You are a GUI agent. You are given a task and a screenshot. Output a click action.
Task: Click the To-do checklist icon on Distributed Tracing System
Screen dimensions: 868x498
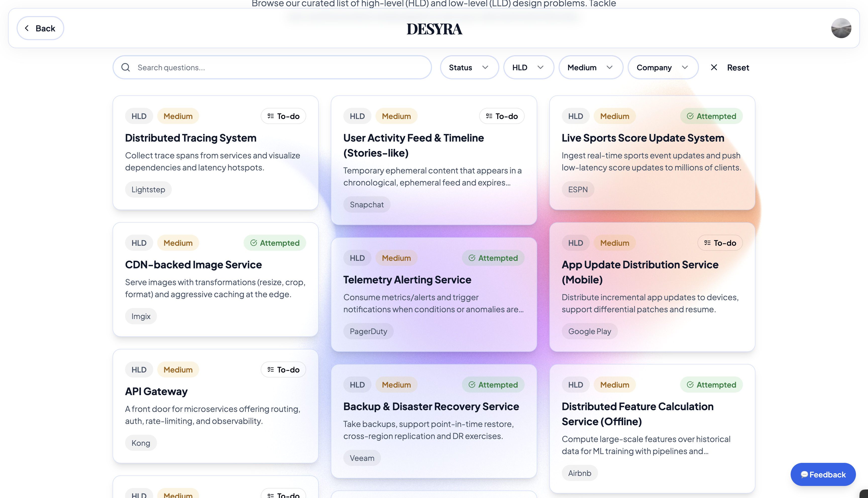270,116
